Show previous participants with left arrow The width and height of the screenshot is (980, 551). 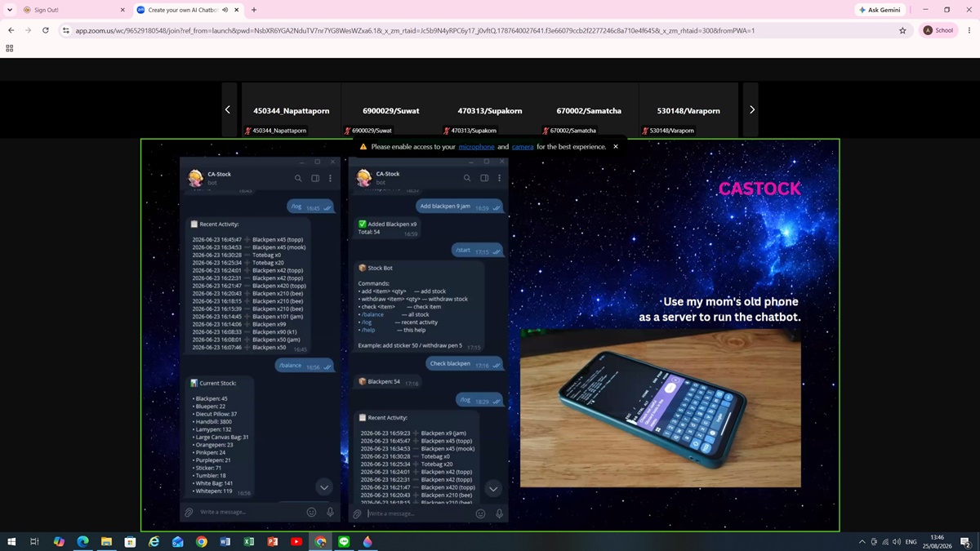pos(228,109)
